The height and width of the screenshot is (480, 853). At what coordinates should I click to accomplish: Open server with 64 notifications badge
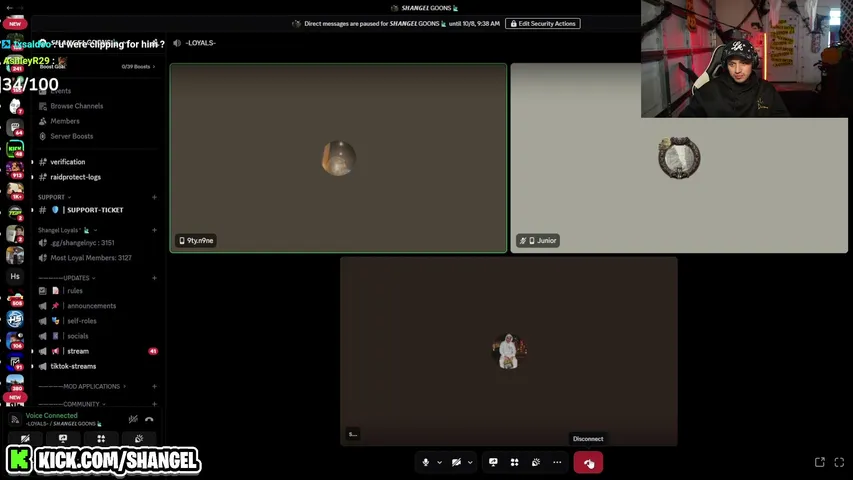(15, 127)
